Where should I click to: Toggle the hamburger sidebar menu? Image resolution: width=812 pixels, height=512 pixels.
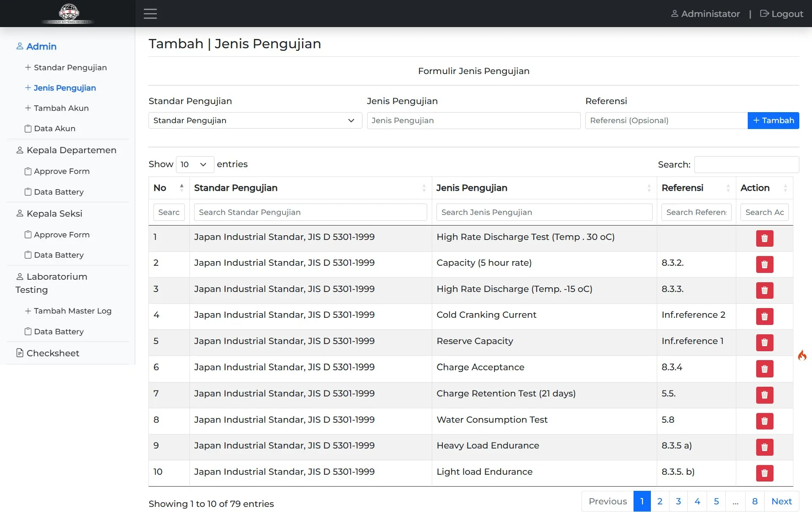point(150,14)
